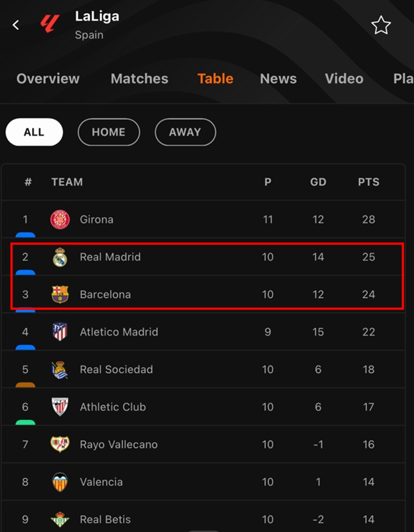Select the Barcelona club crest
This screenshot has width=414, height=532.
[60, 294]
